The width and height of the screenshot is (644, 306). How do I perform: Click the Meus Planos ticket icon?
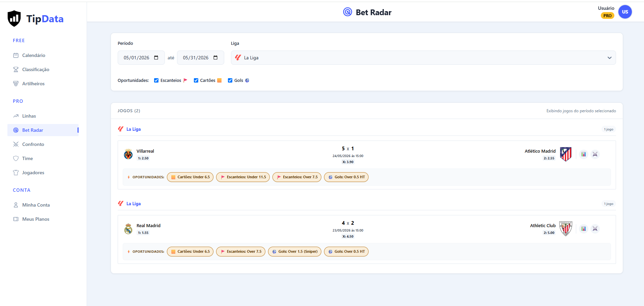click(16, 219)
